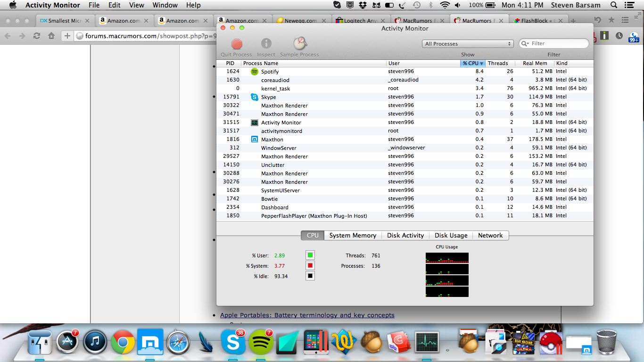Open Finder from the Dock
The image size is (644, 362).
click(x=40, y=342)
